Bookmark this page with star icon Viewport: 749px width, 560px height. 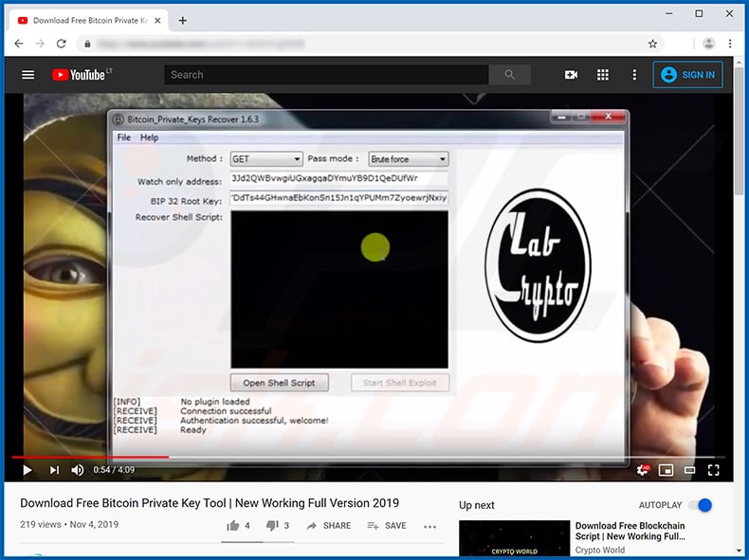[652, 44]
